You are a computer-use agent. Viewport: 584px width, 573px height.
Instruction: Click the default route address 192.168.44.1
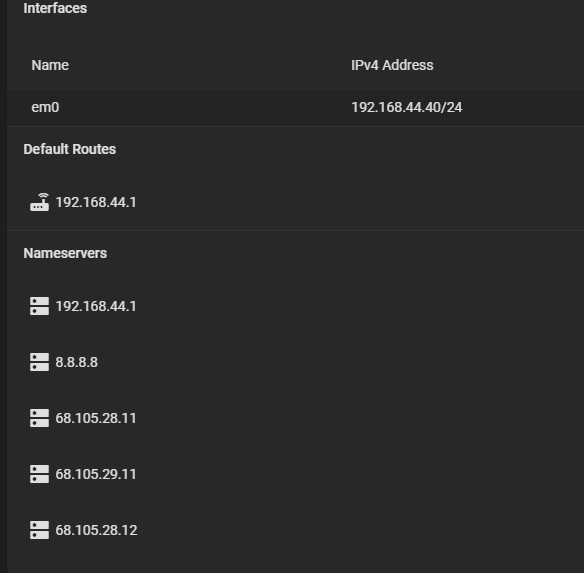96,202
